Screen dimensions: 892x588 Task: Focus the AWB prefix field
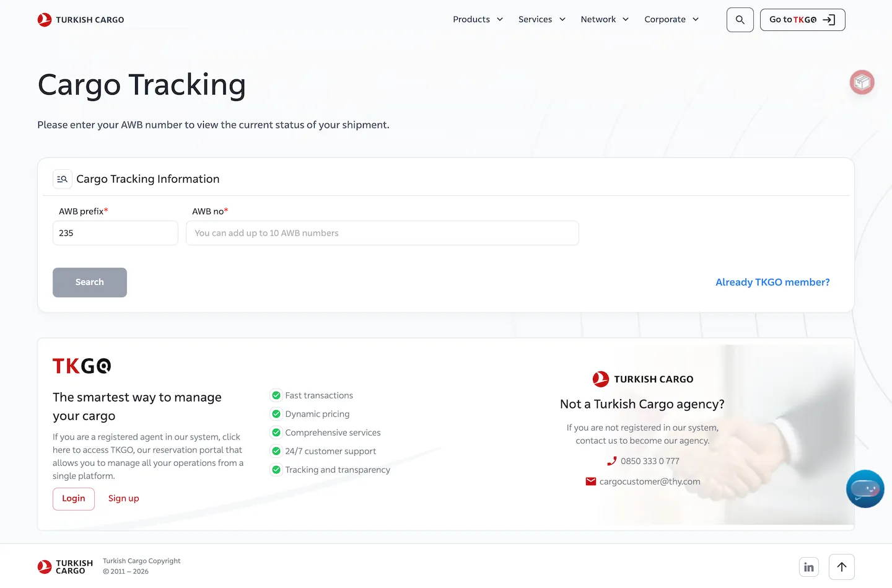(x=115, y=233)
